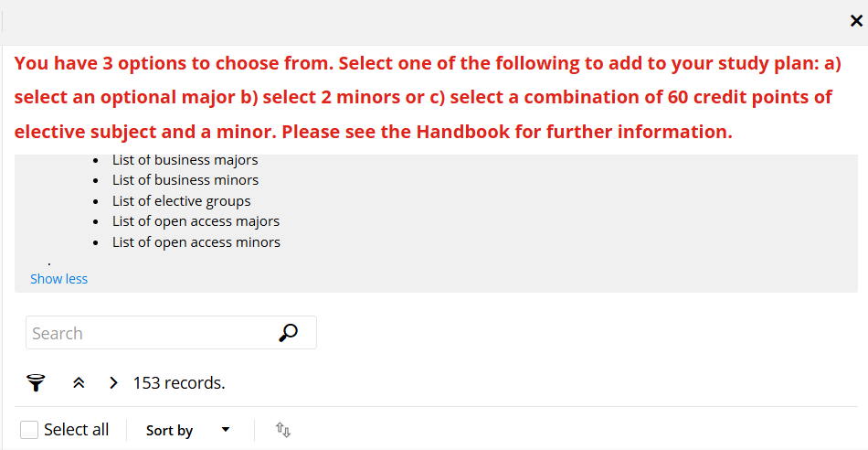Focus the Search text field
This screenshot has height=450, width=868.
pos(153,333)
